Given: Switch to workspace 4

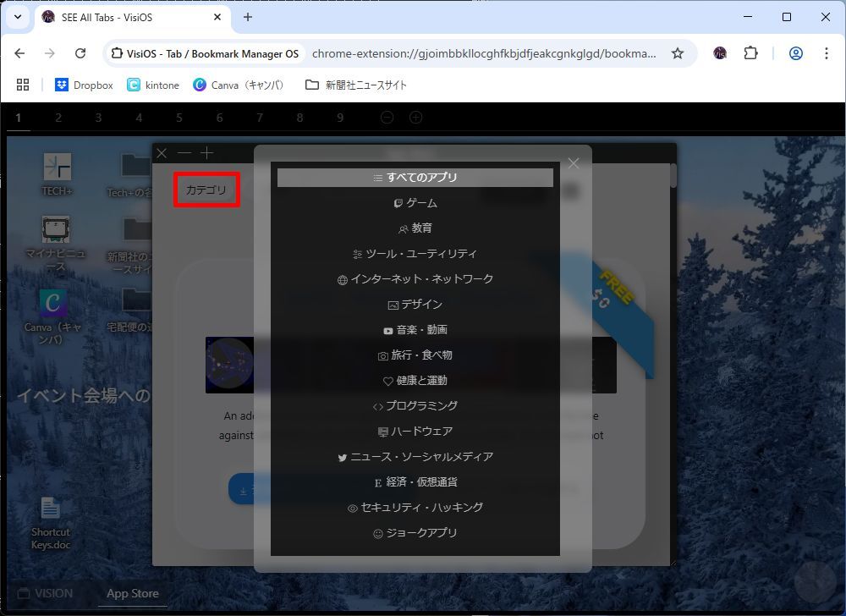Looking at the screenshot, I should coord(139,118).
